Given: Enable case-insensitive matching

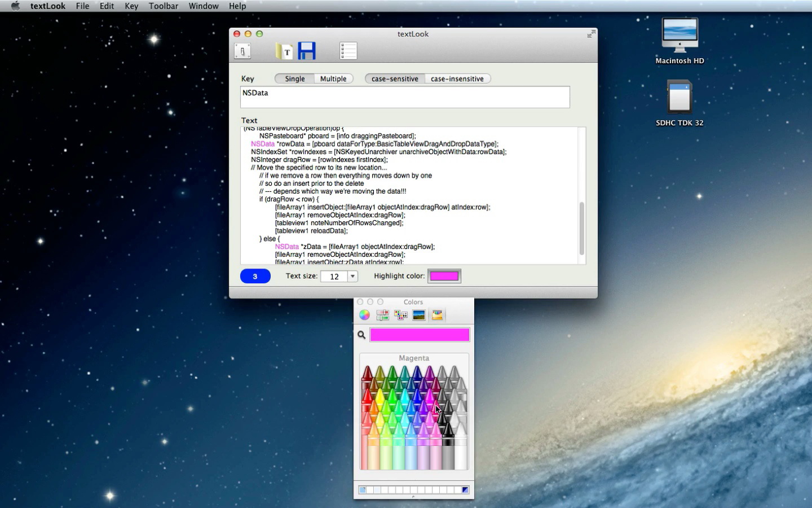Looking at the screenshot, I should [457, 79].
